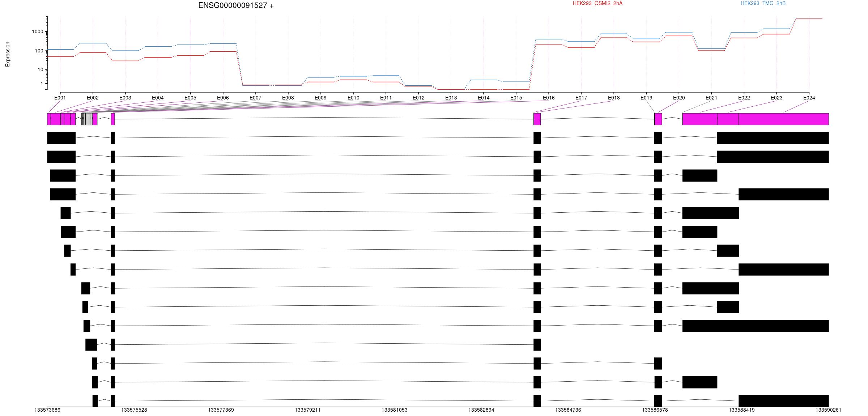Select the HEK293_TMG_2hB legend label
Image resolution: width=868 pixels, height=416 pixels.
pos(763,3)
